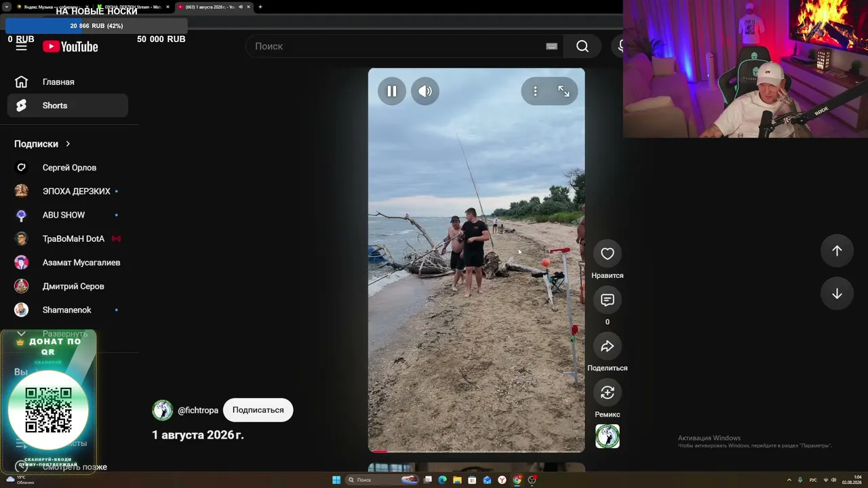Create a remix with the Ремикс icon
The image size is (868, 488).
(x=607, y=392)
